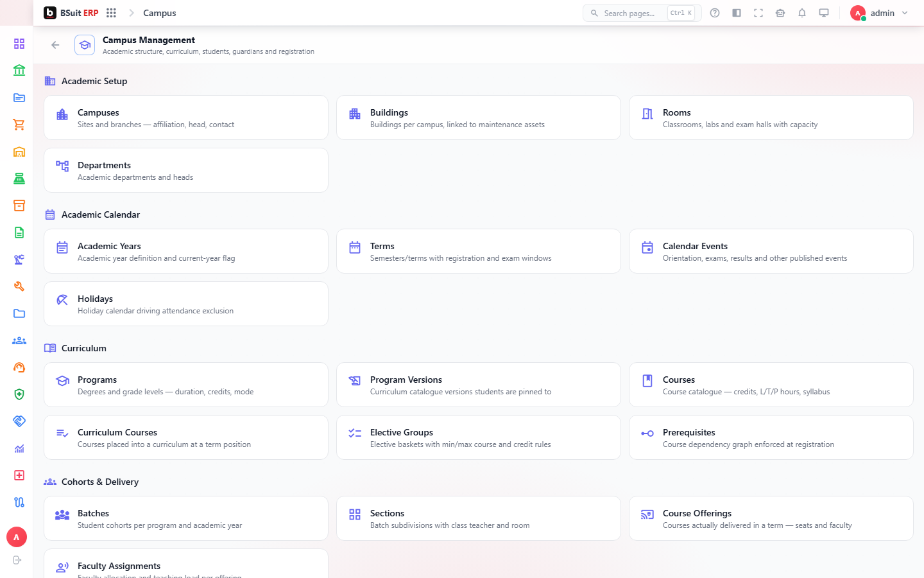Open the bank building icon in sidebar

tap(19, 71)
